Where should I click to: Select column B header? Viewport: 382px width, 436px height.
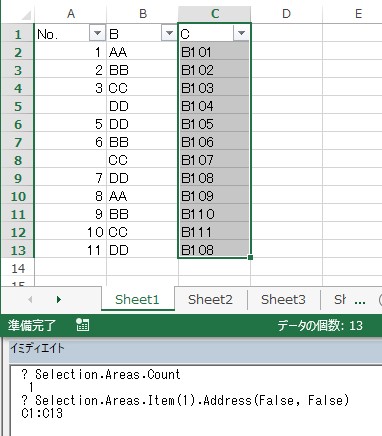(143, 14)
